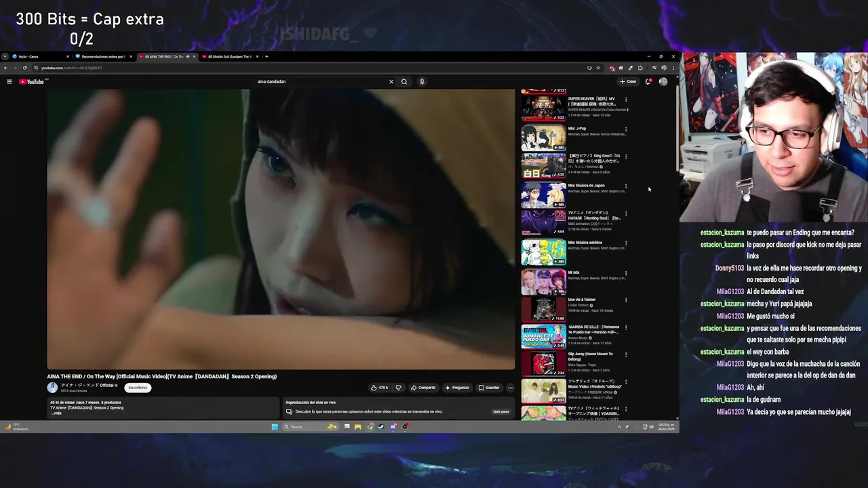Go to the YouTube home logo
The image size is (868, 488).
pos(32,81)
